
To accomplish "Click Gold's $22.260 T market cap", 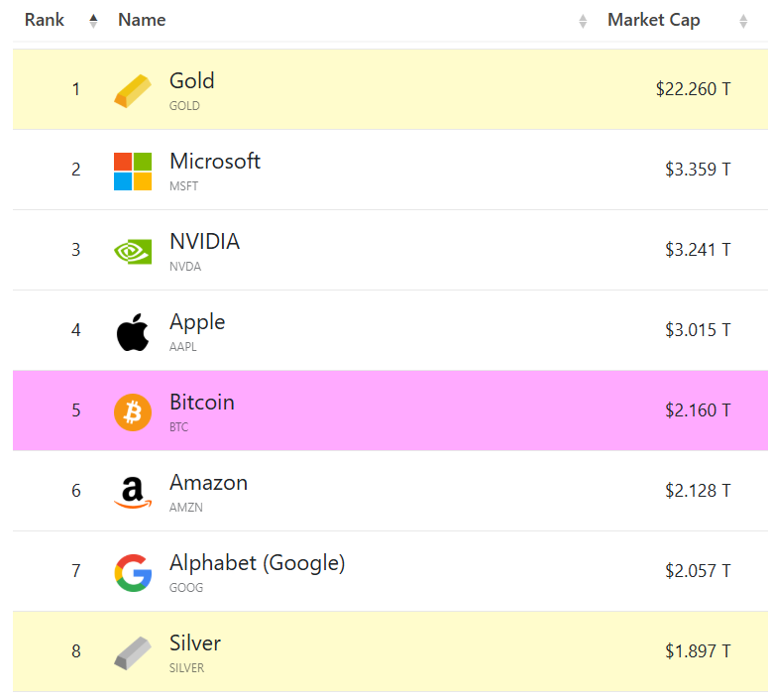I will [x=693, y=89].
